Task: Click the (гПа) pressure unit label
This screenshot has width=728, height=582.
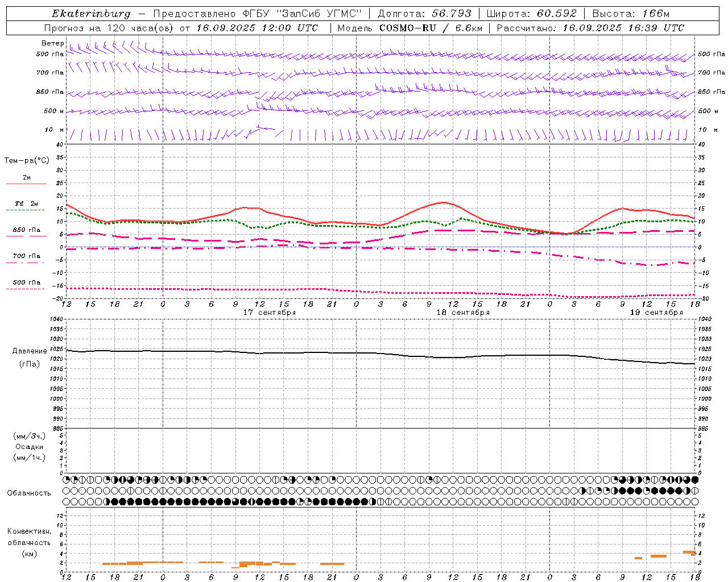Action: click(30, 364)
